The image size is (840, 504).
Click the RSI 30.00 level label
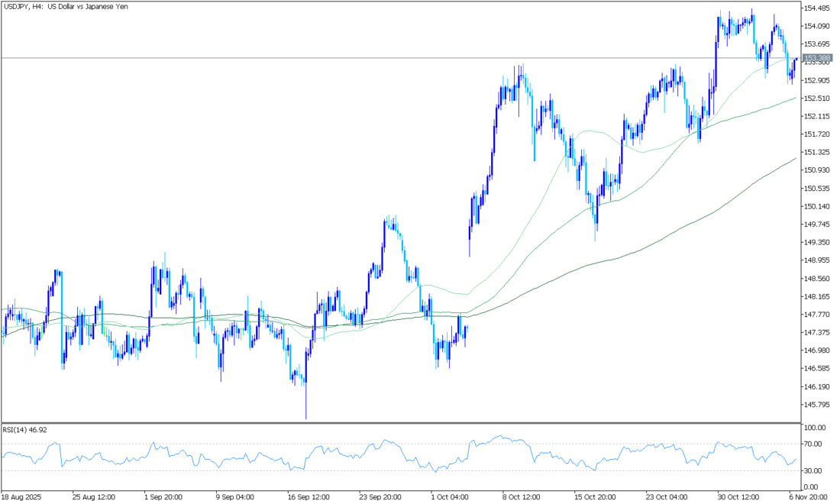pyautogui.click(x=813, y=470)
